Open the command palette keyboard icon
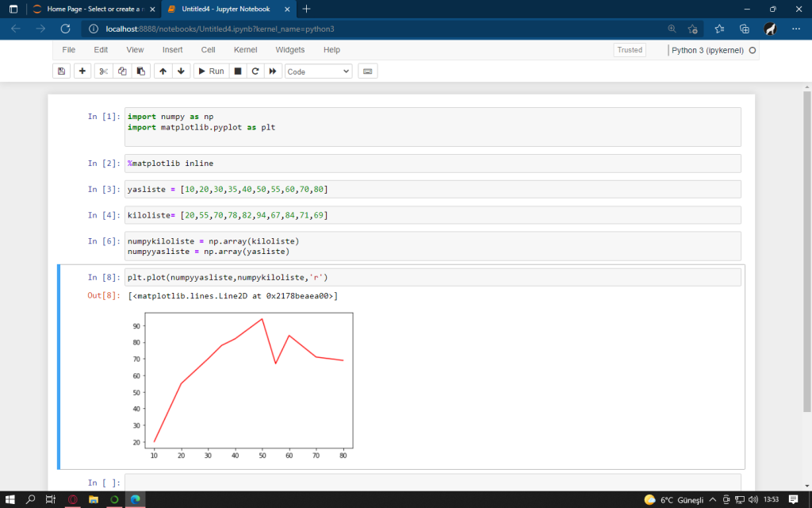 tap(366, 71)
